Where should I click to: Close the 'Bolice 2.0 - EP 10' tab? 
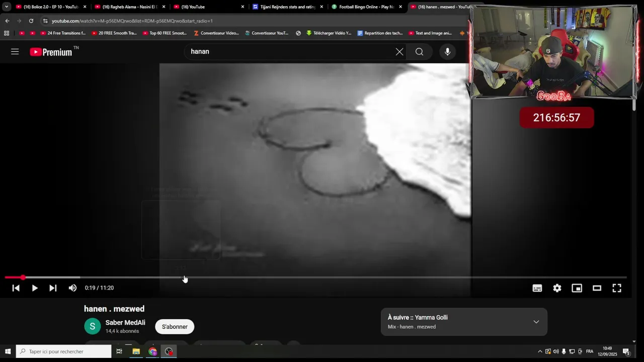[85, 7]
